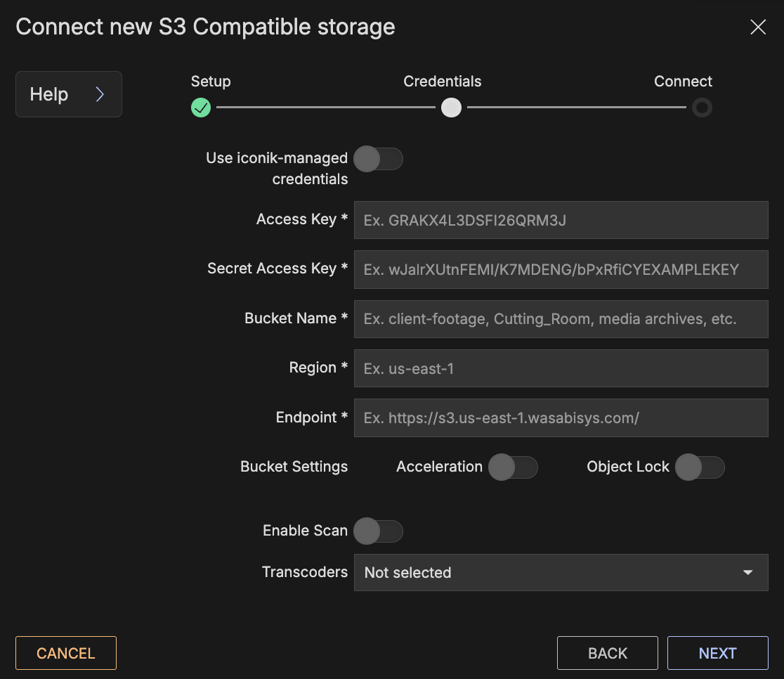Click the Transcoders dropdown arrow icon
Image resolution: width=784 pixels, height=679 pixels.
748,573
